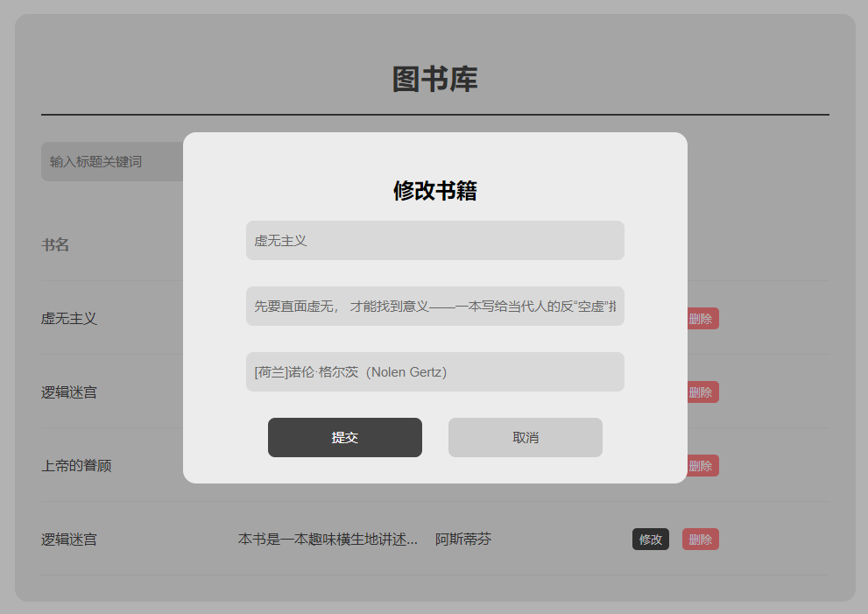Click the 取消 cancel button
Viewport: 868px width, 614px height.
[526, 437]
